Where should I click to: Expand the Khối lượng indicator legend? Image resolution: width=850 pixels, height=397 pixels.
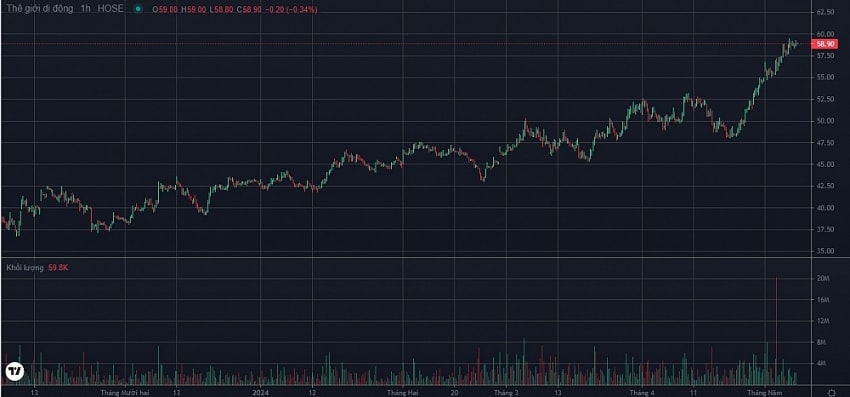[24, 267]
